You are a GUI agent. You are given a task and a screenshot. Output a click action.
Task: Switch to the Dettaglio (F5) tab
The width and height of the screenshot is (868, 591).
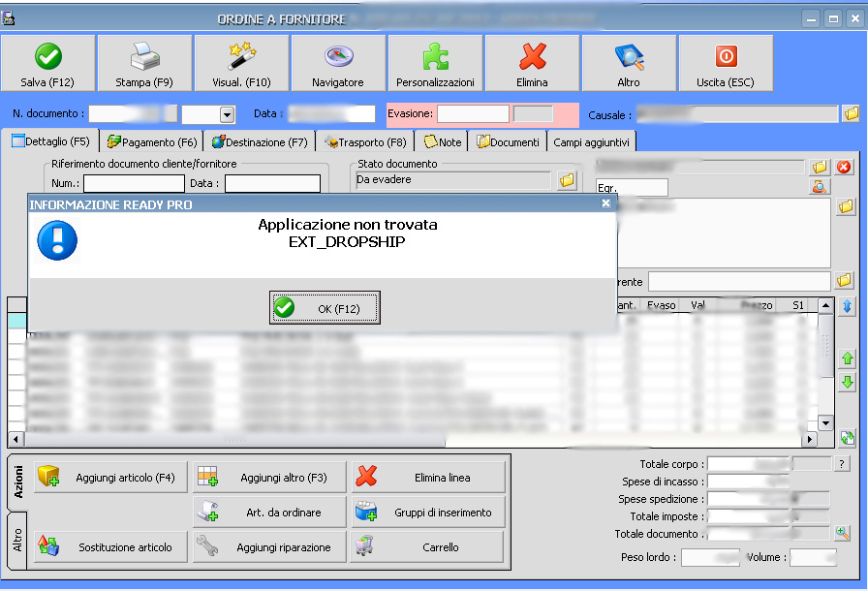point(51,141)
